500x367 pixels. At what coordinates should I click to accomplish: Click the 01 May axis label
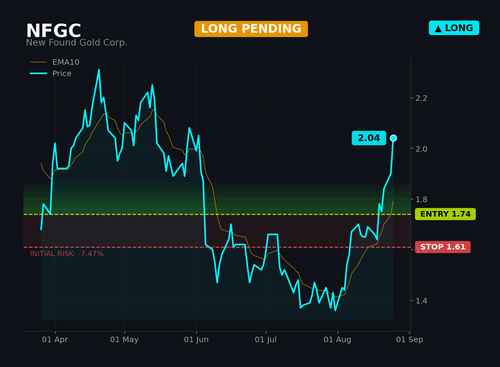click(124, 340)
